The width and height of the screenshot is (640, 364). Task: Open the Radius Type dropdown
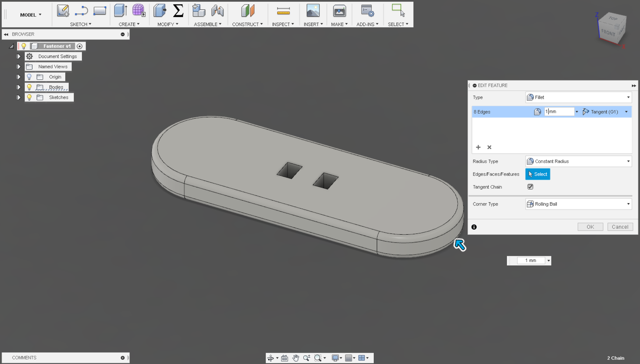pos(578,161)
